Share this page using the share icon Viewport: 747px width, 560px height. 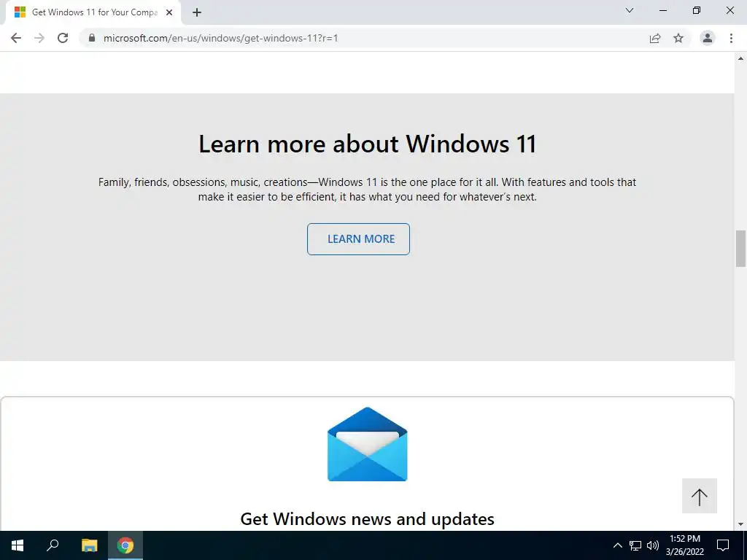click(655, 38)
